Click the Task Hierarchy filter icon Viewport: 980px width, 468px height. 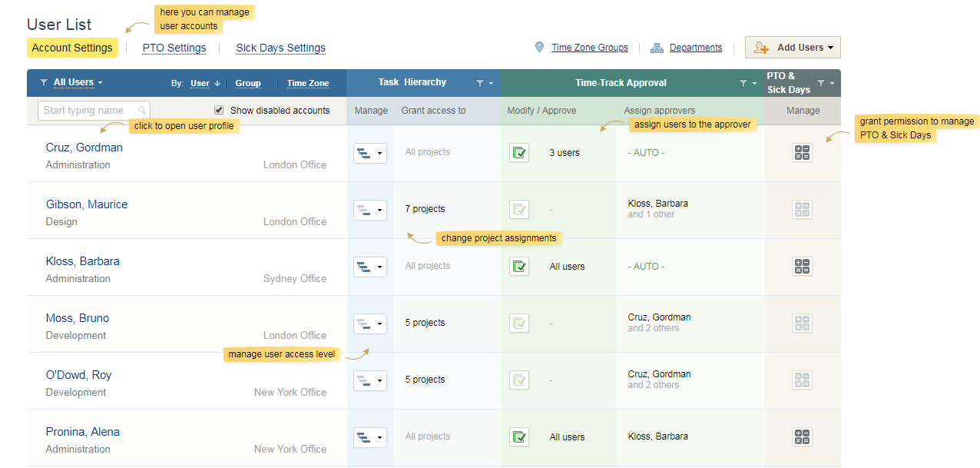480,83
